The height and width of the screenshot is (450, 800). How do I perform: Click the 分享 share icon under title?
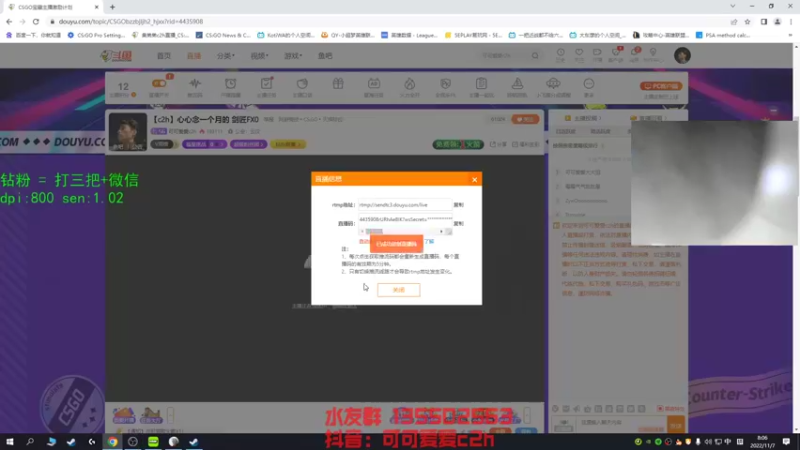pyautogui.click(x=498, y=144)
